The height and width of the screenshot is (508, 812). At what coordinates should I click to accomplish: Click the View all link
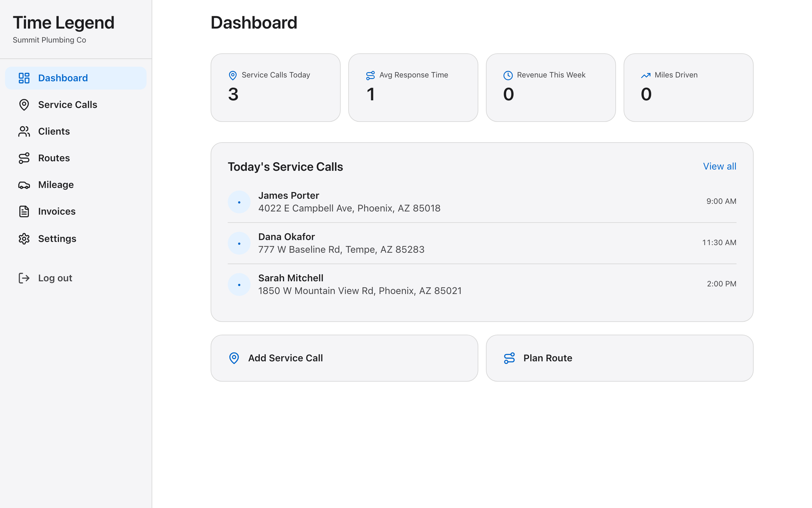coord(720,166)
